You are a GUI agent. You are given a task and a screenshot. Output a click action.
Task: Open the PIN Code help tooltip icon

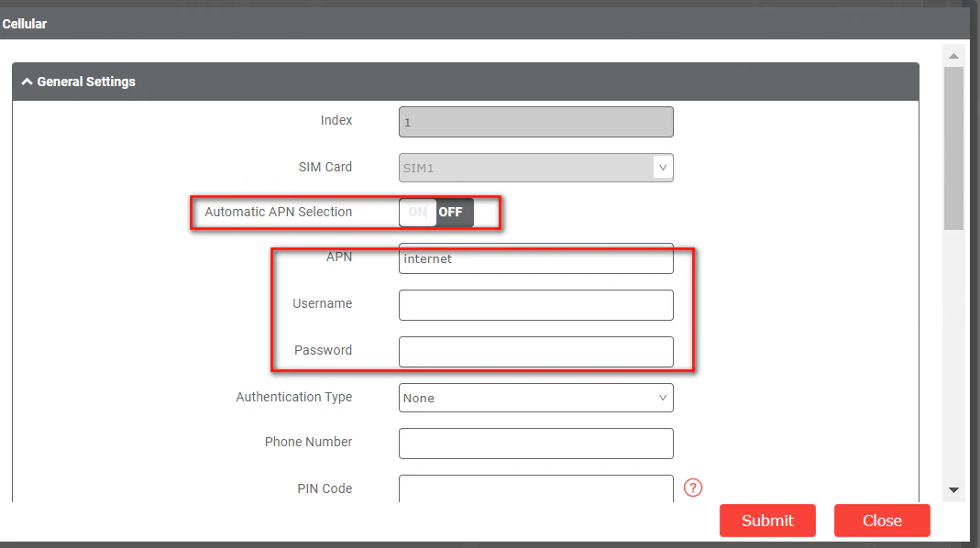692,488
